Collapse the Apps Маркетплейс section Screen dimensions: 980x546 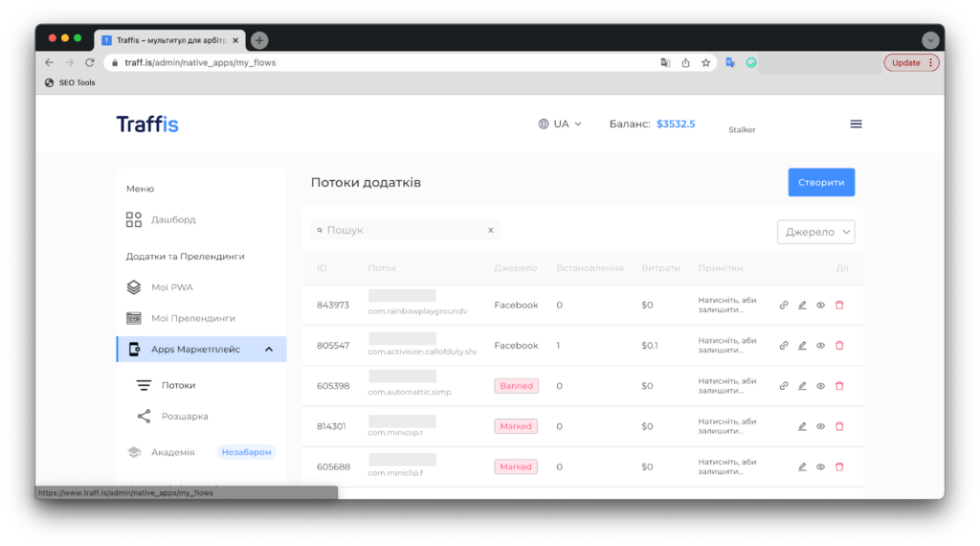tap(269, 350)
